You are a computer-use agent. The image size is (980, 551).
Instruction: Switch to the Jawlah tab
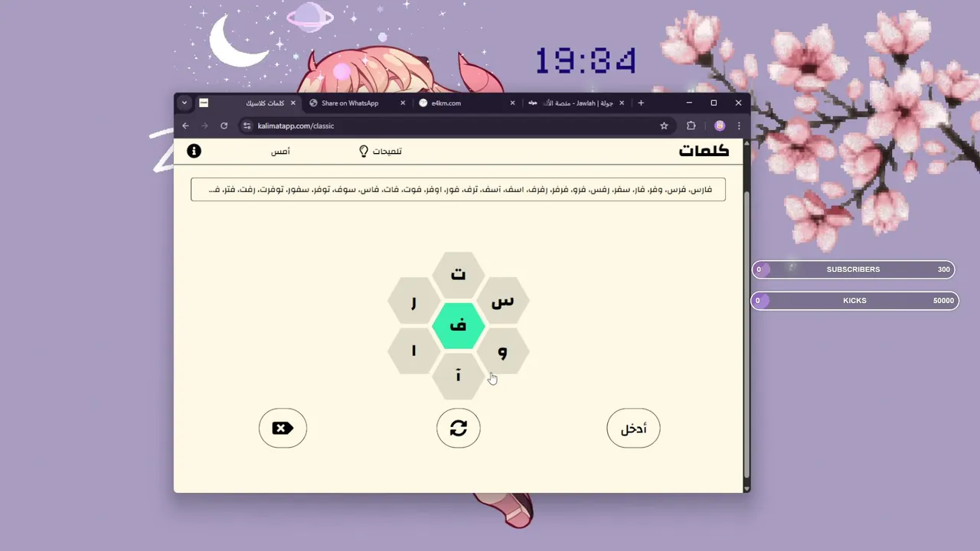[576, 103]
